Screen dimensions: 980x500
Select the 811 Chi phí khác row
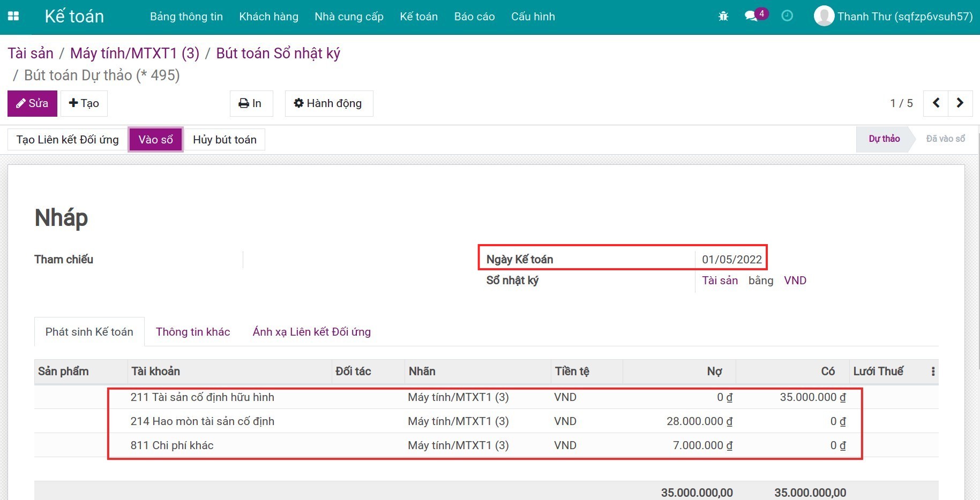[x=172, y=445]
